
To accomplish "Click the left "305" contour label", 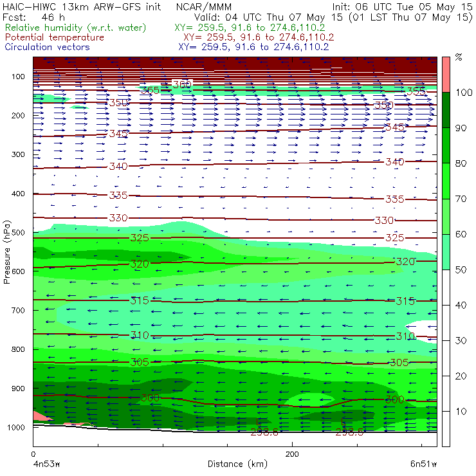I will 140,362.
